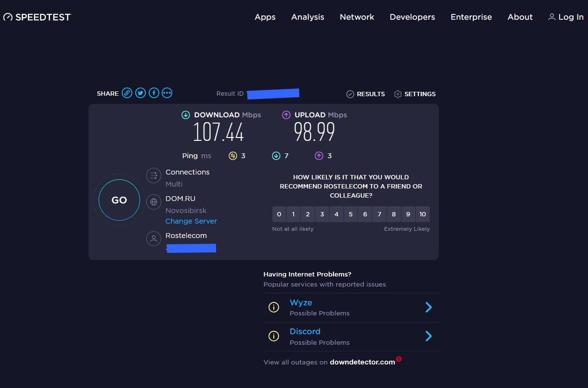Click the Results checkmark icon
The height and width of the screenshot is (388, 588).
point(350,94)
